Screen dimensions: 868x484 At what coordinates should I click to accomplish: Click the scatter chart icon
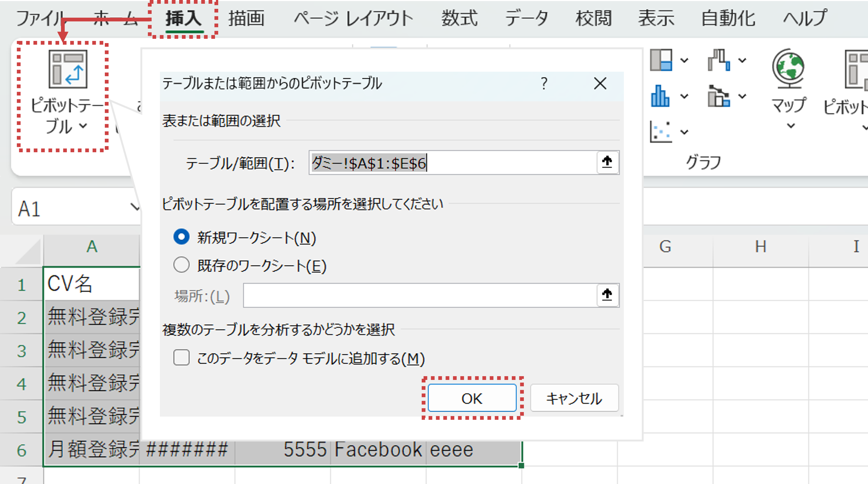661,132
